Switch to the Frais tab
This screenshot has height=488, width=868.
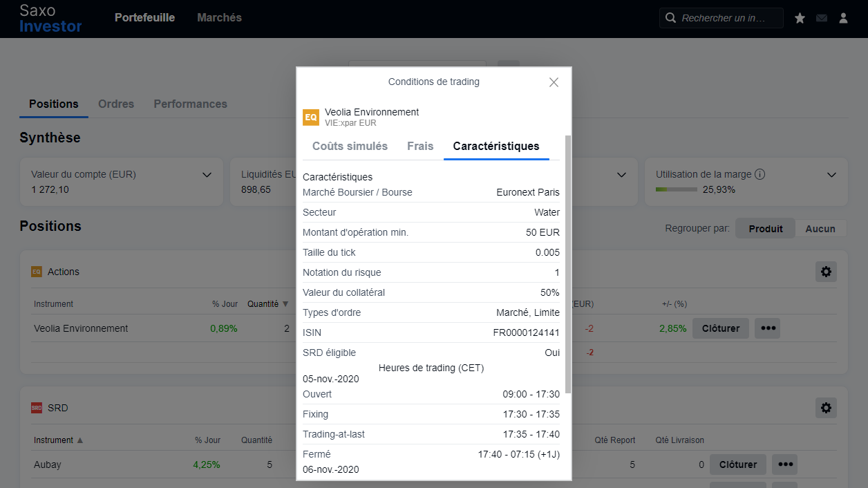[420, 146]
